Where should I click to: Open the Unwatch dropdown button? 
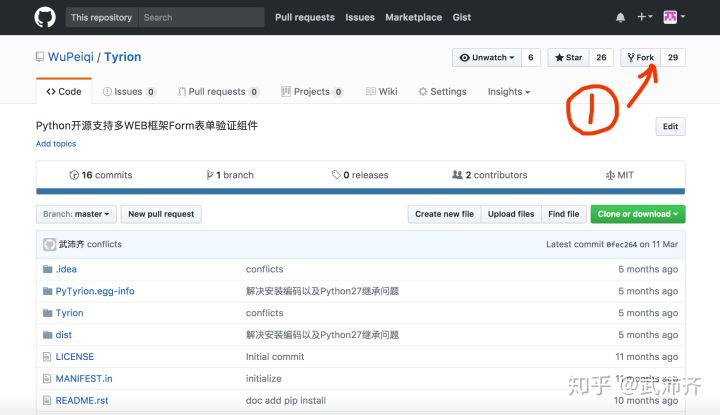pyautogui.click(x=487, y=57)
